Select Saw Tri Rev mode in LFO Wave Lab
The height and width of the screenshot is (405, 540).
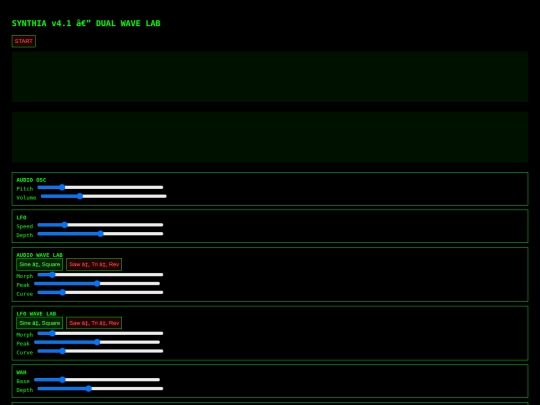click(x=94, y=323)
